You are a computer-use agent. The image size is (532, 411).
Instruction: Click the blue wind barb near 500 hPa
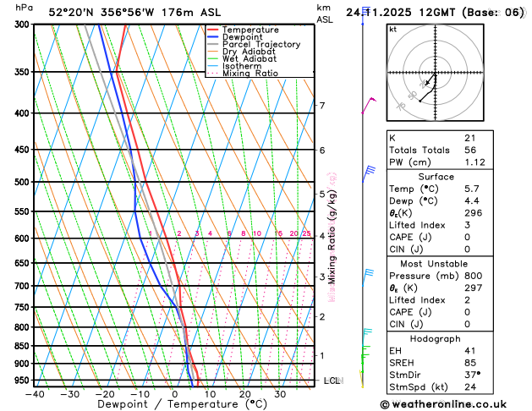click(369, 174)
